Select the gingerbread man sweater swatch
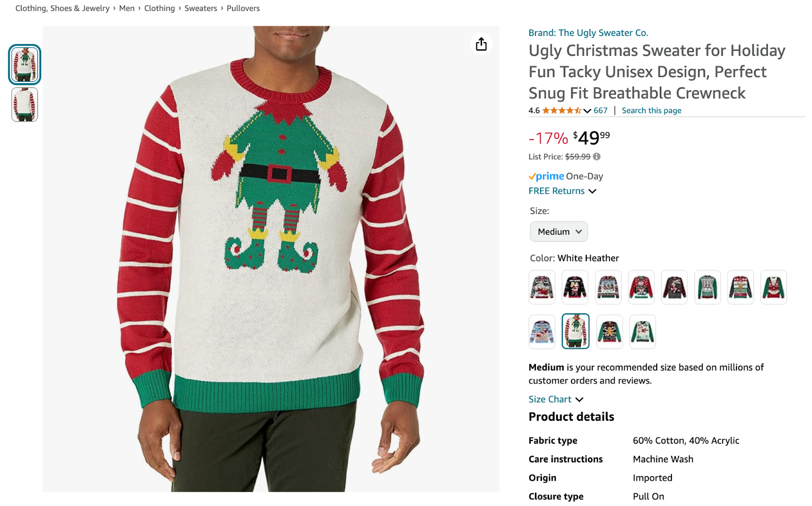The image size is (812, 506). pyautogui.click(x=608, y=332)
